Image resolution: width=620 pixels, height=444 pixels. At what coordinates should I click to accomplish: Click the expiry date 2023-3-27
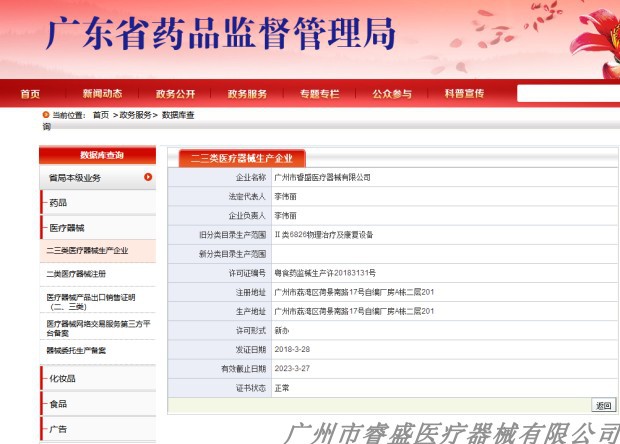(x=292, y=368)
